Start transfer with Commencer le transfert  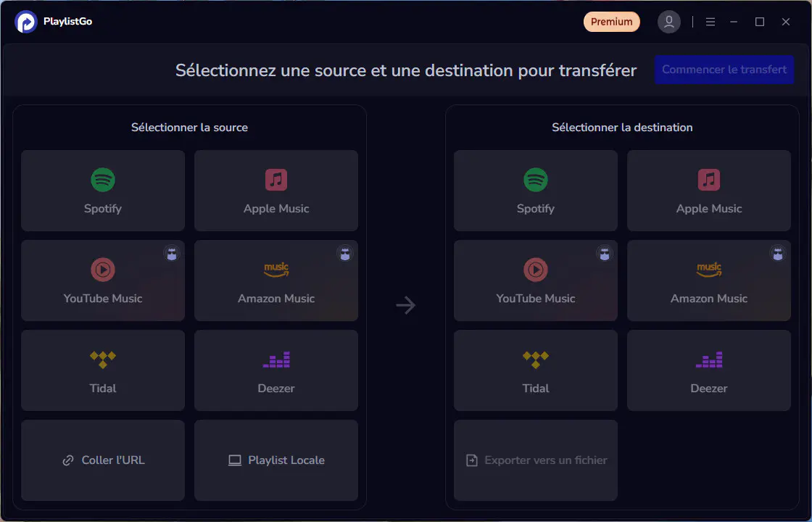[x=724, y=70]
